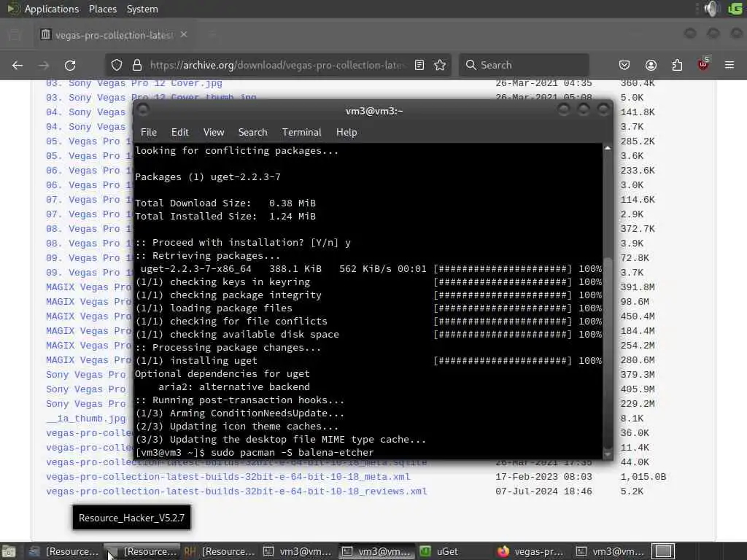Open the _meta.xml file link
Image resolution: width=747 pixels, height=560 pixels.
click(x=228, y=477)
